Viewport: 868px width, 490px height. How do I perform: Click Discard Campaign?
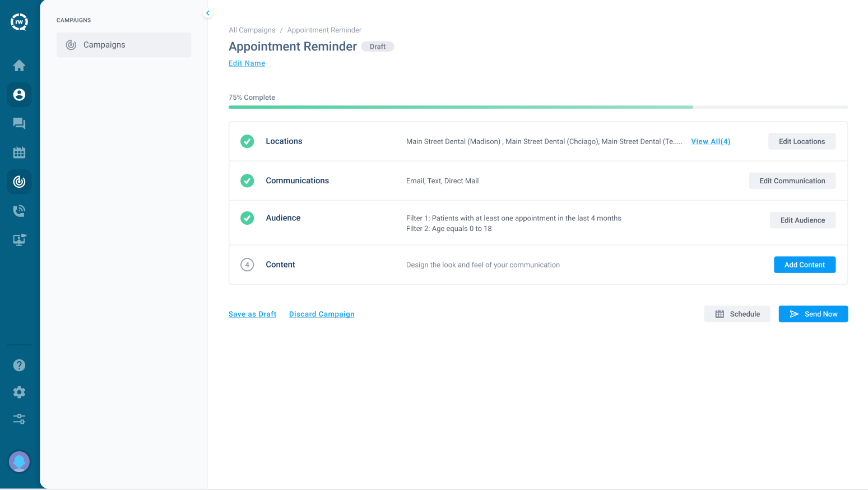coord(322,314)
